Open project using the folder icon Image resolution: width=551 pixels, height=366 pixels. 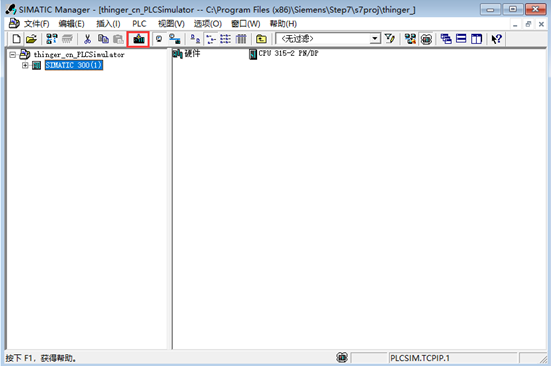tap(31, 39)
